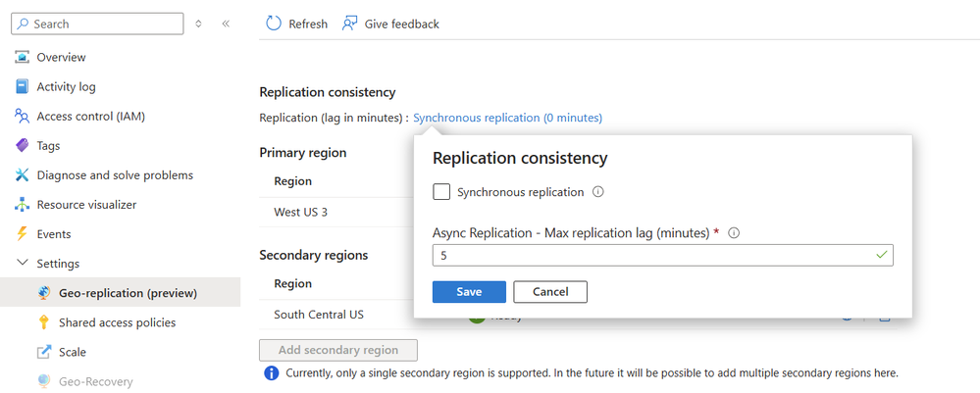Save the replication consistency settings
Viewport: 980px width, 393px height.
469,291
